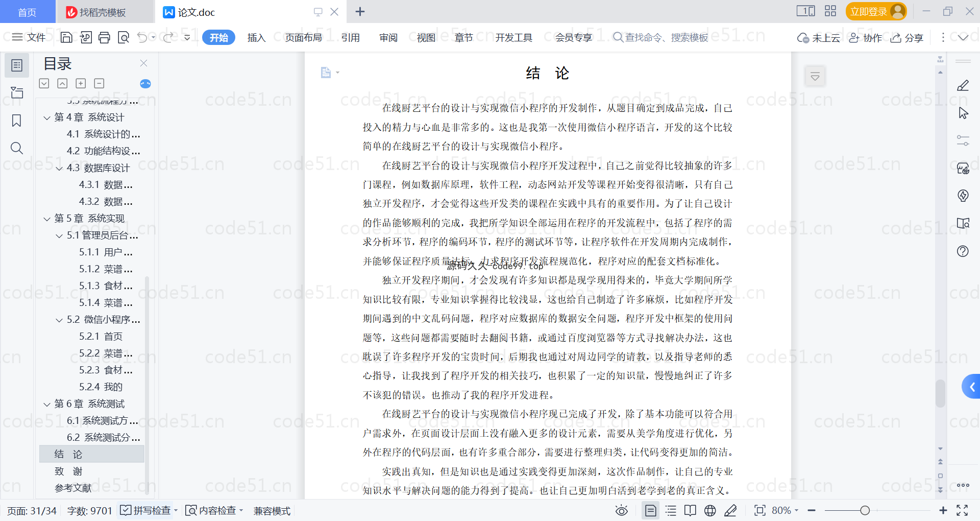
Task: Select 5.2.1 首页 in the outline
Action: (x=101, y=336)
